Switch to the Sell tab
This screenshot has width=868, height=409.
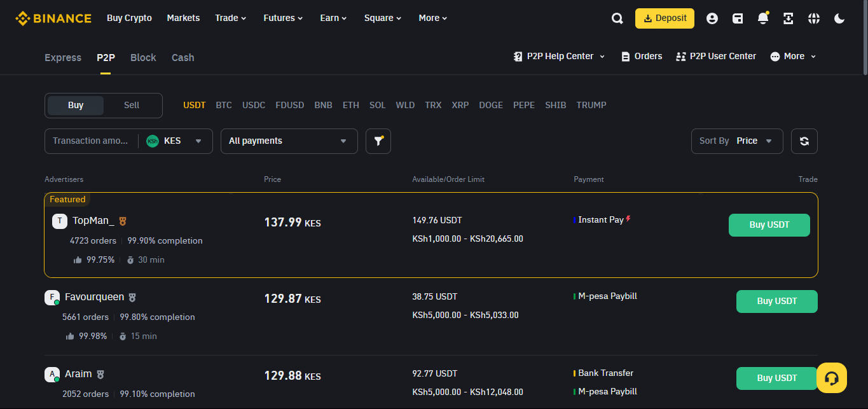[131, 104]
